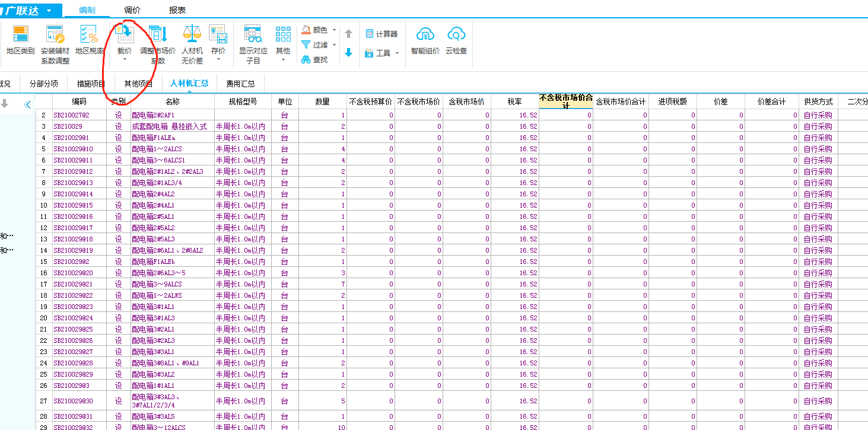Select code cell SB210029@15
This screenshot has height=430, width=868.
click(x=80, y=205)
